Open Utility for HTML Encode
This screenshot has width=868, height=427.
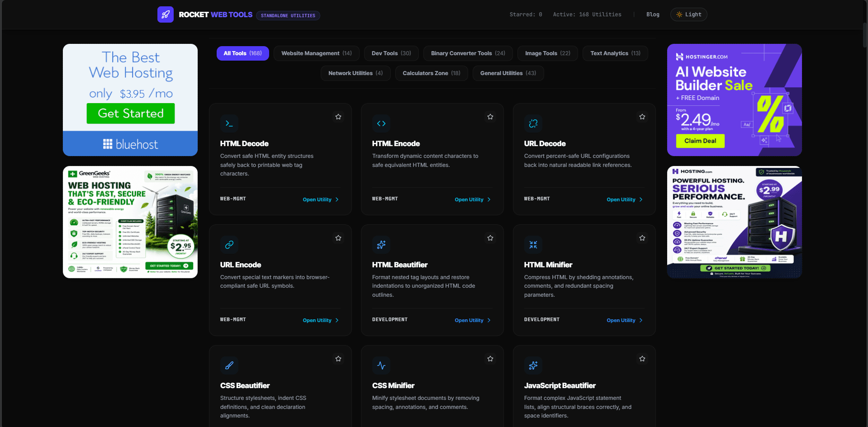473,199
